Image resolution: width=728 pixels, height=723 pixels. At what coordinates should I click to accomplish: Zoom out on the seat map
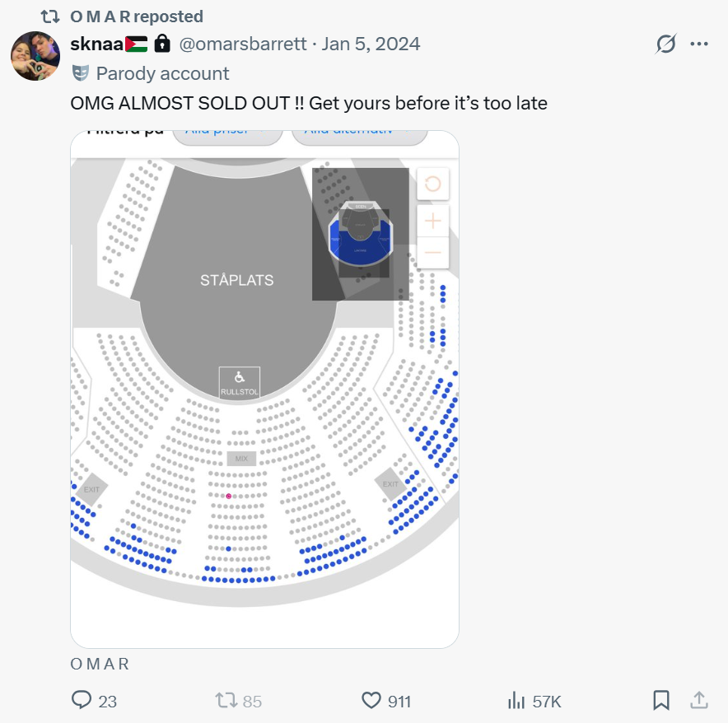tap(433, 252)
